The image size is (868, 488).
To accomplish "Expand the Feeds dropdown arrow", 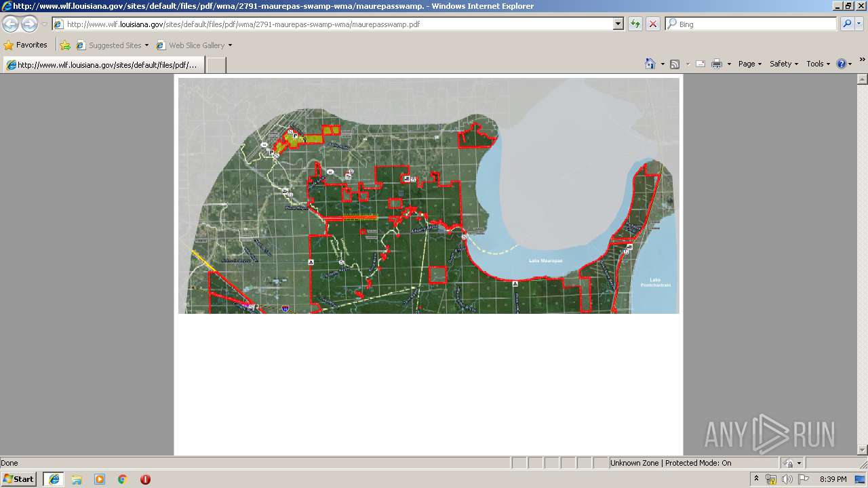I will [688, 64].
